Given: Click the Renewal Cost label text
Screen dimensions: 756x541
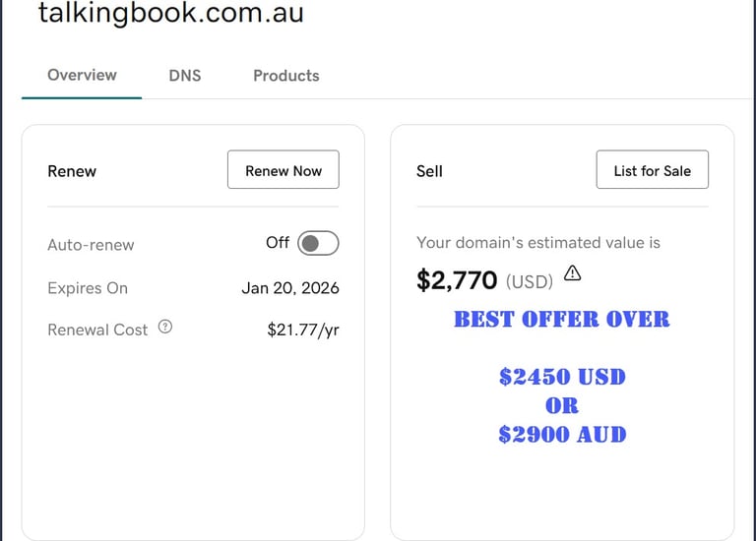Looking at the screenshot, I should (x=97, y=330).
